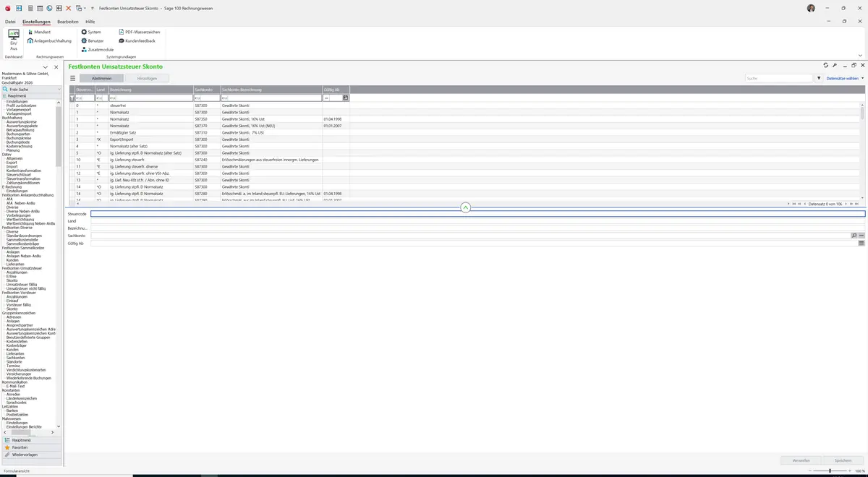Open PDF-Wasserzeichen settings

tap(139, 33)
